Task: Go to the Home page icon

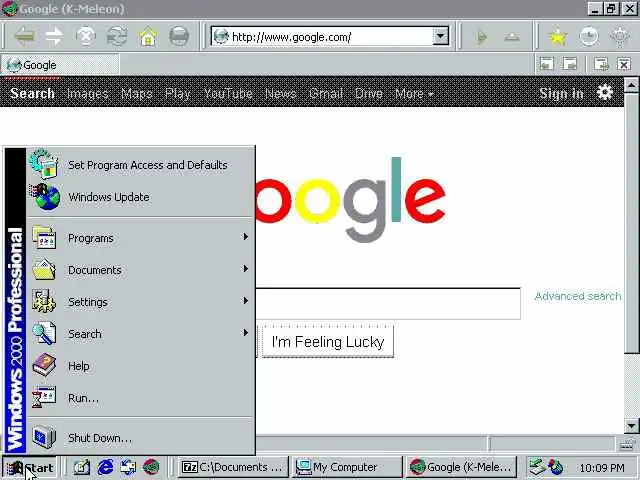Action: pos(148,37)
